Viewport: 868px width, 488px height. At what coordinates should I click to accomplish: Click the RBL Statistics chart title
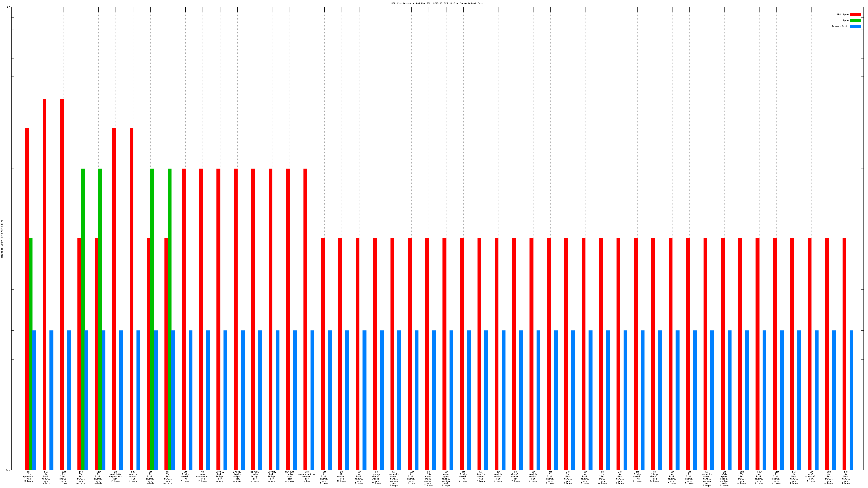point(437,3)
